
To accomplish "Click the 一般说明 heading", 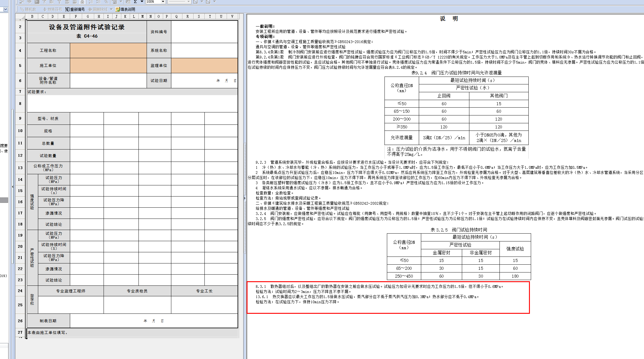I will pos(265,26).
